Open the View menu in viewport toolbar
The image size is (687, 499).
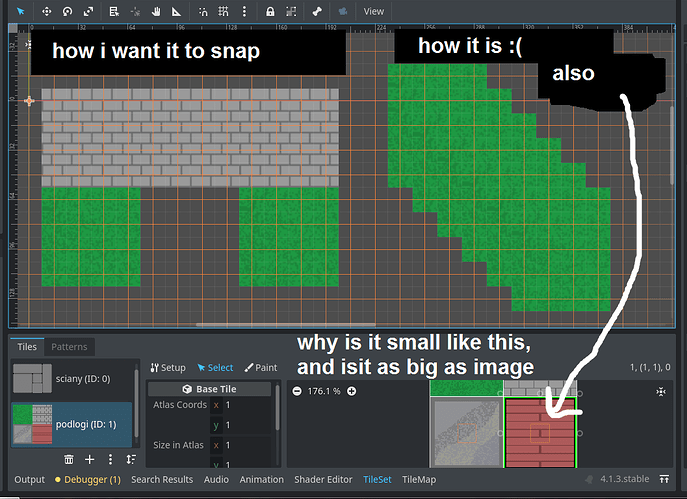click(373, 11)
